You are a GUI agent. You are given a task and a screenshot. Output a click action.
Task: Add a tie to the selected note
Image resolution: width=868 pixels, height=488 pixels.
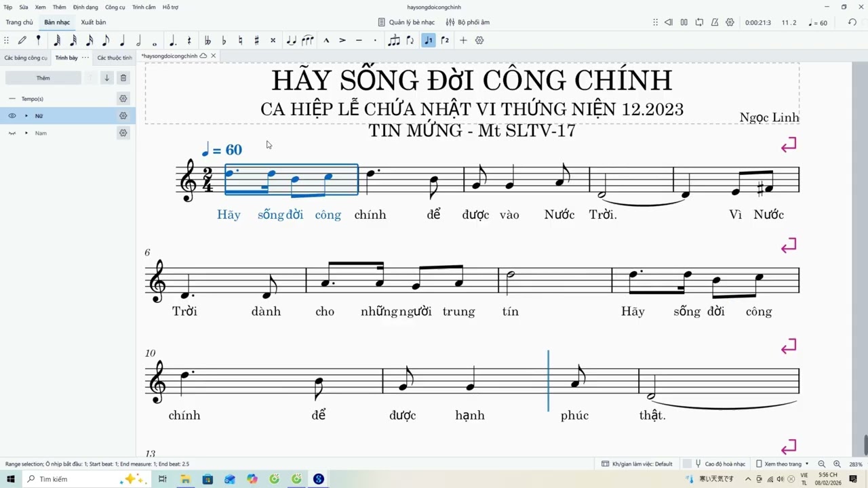291,41
